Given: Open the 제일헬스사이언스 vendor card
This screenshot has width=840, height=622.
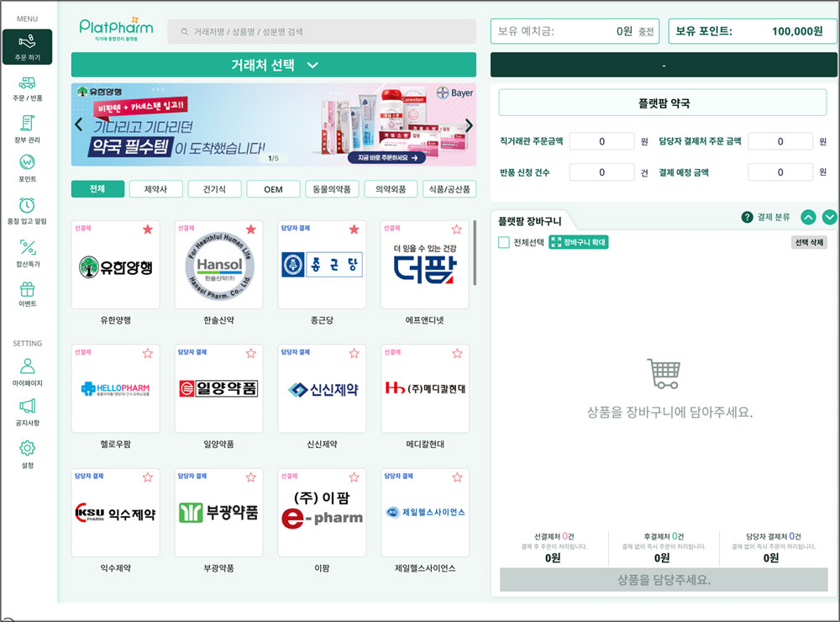Looking at the screenshot, I should tap(425, 512).
